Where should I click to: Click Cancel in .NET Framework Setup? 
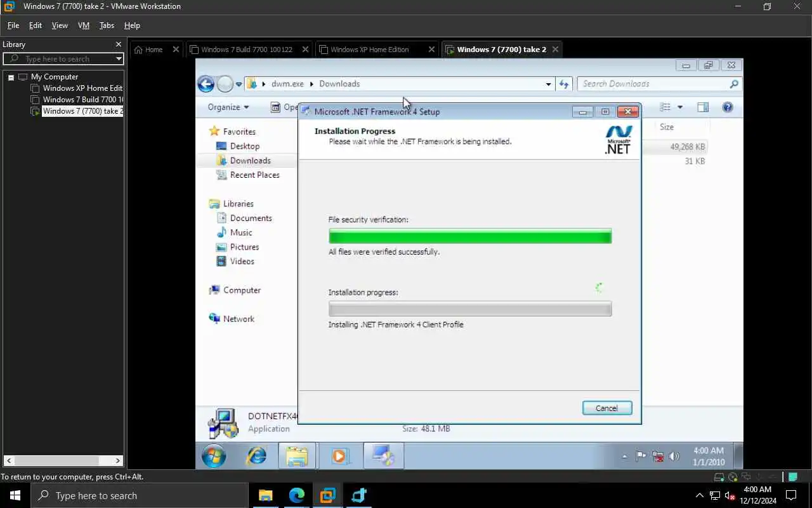click(607, 408)
